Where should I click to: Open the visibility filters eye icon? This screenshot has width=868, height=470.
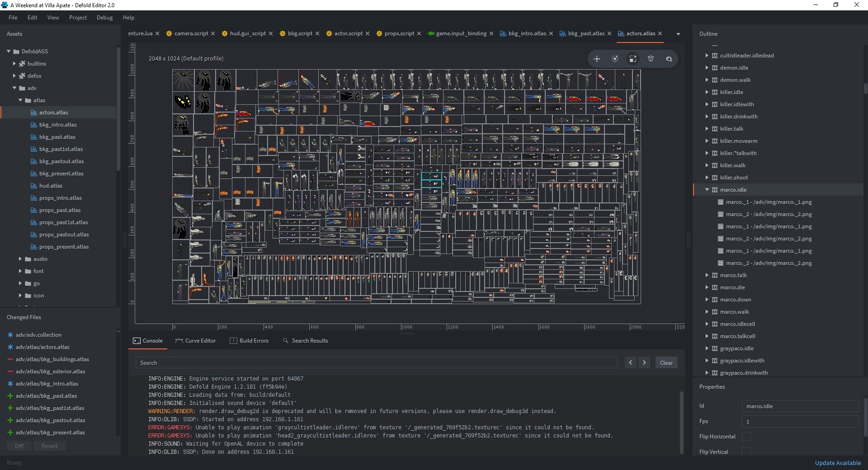669,59
